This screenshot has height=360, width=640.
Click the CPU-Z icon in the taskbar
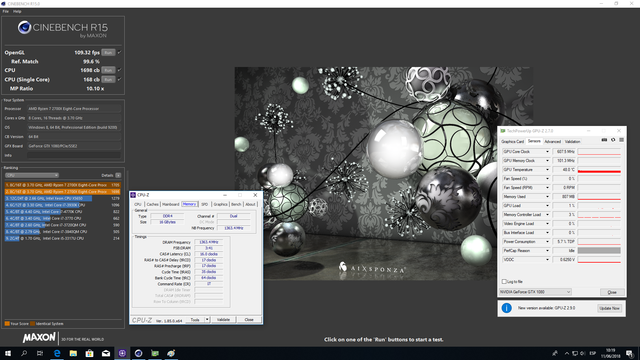point(122,353)
